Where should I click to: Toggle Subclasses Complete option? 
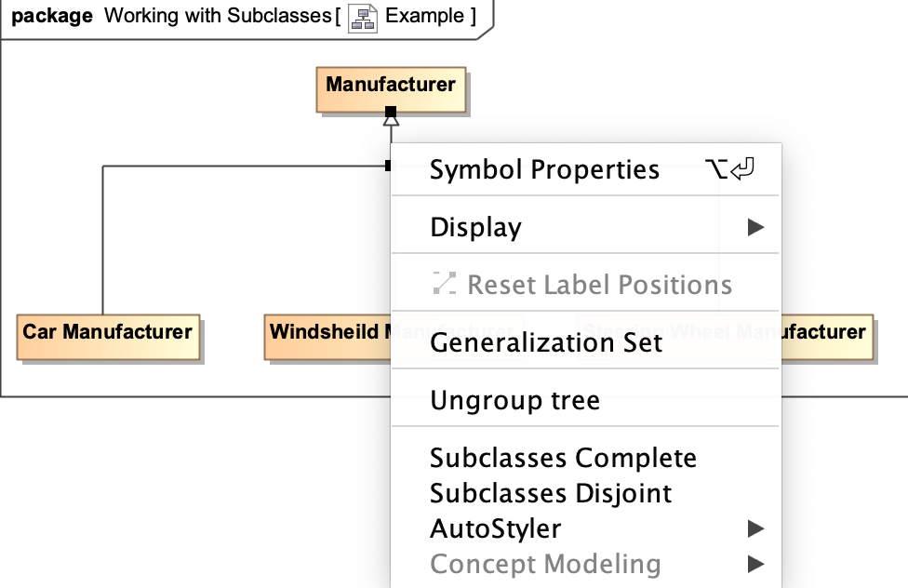[x=563, y=458]
